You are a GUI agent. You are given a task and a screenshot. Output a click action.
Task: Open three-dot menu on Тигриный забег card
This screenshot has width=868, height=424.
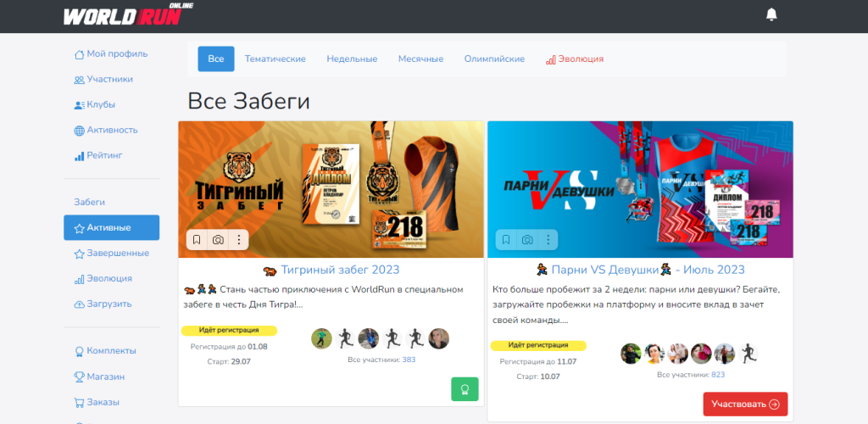(239, 240)
